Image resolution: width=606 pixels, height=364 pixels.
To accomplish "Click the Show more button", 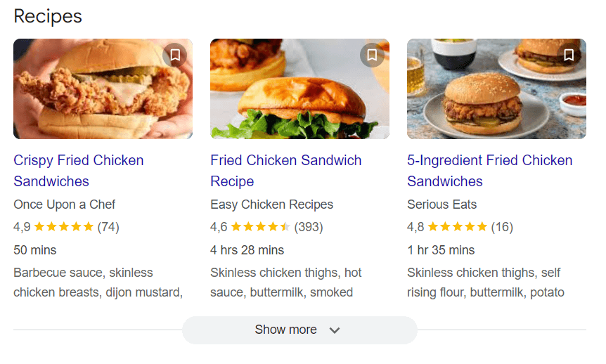I will tap(299, 330).
